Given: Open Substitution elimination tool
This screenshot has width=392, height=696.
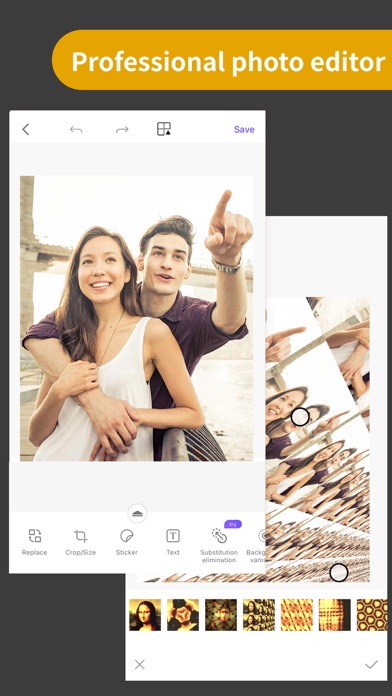Looking at the screenshot, I should pos(219,546).
